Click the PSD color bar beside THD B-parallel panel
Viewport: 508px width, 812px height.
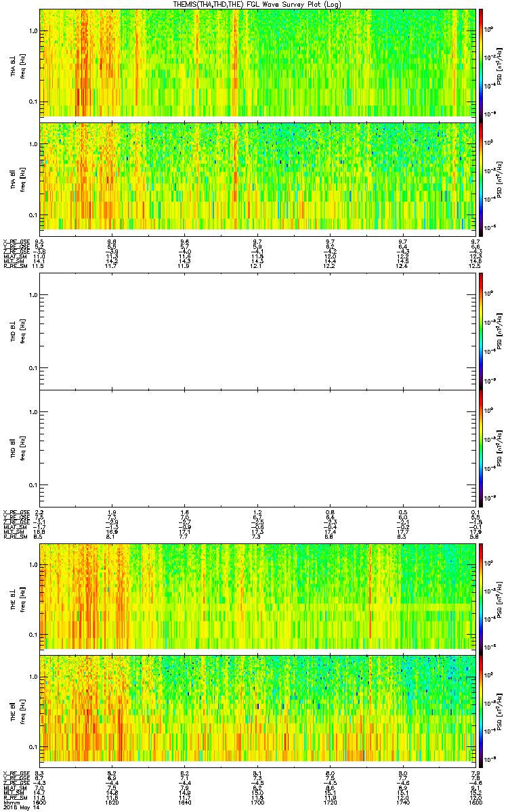[481, 449]
